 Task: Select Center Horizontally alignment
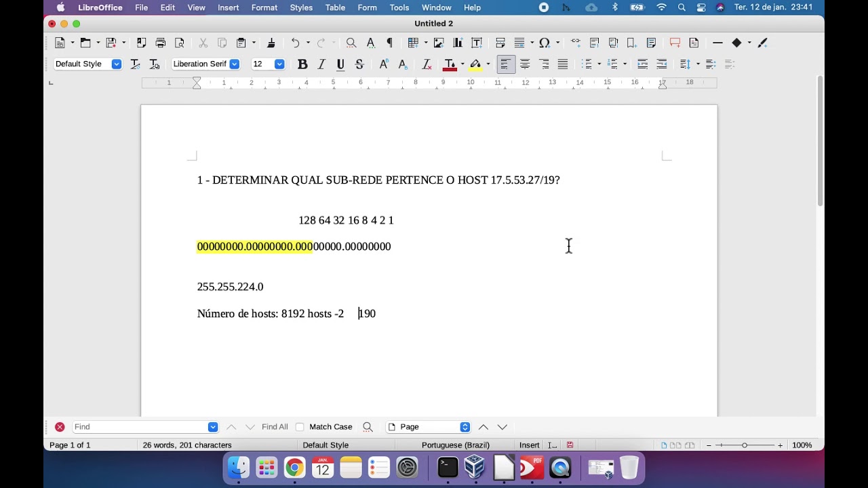coord(525,64)
